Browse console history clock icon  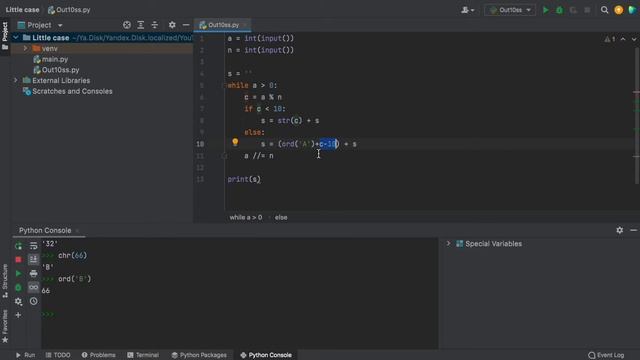tap(33, 301)
